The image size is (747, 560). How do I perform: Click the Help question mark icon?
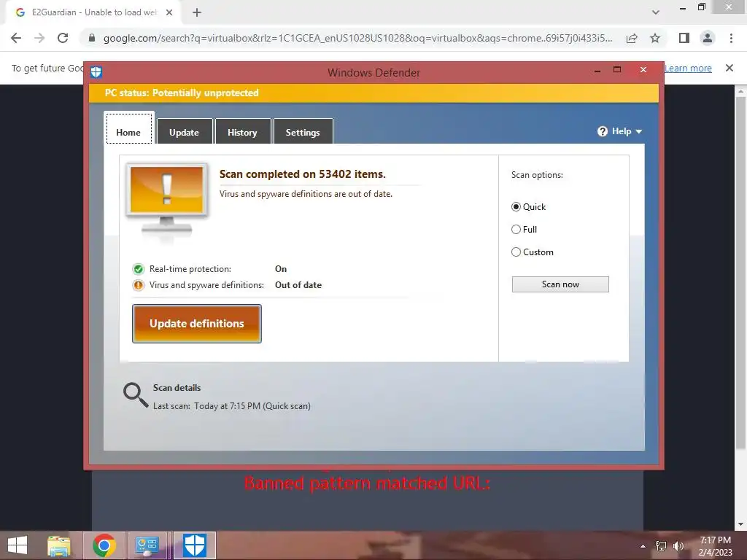tap(603, 131)
